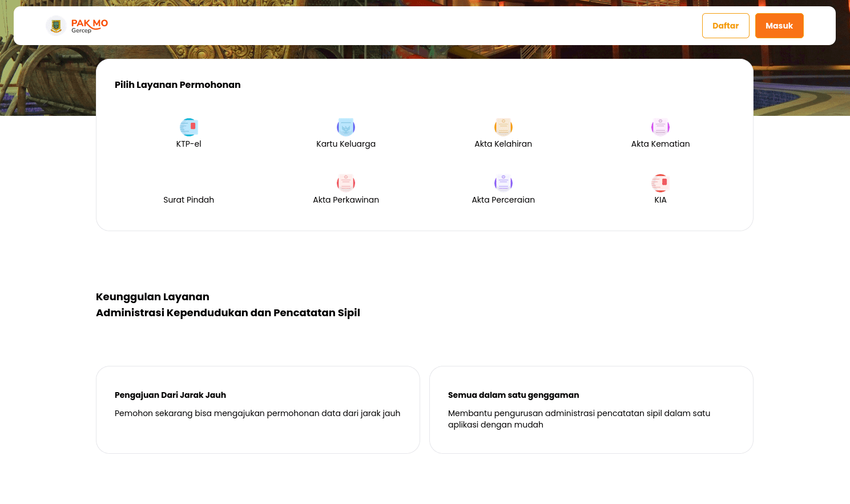This screenshot has height=504, width=850.
Task: Click the KIA service icon
Action: pos(660,183)
